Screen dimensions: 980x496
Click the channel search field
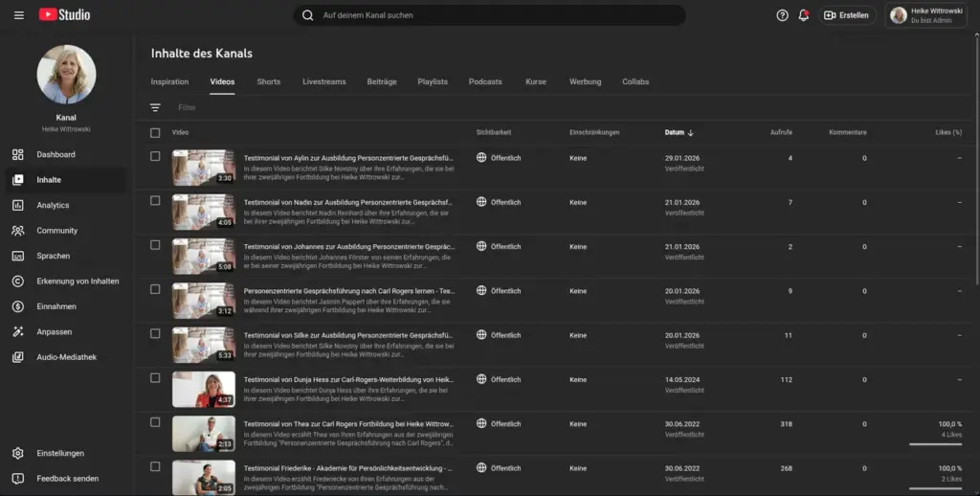489,15
